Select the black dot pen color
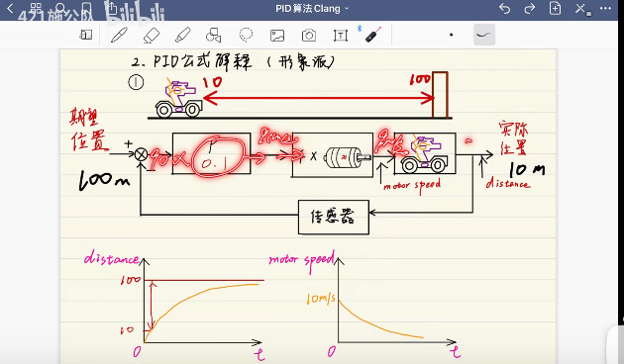 click(x=451, y=35)
